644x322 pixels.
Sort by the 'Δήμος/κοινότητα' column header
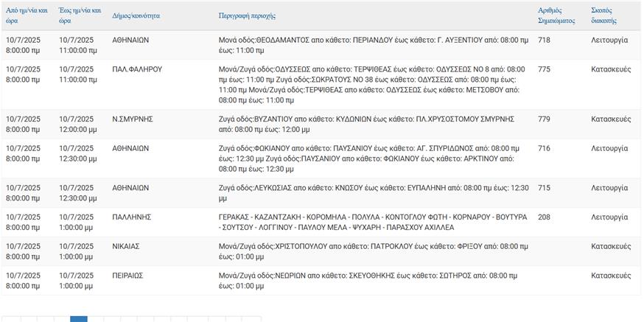coord(136,15)
